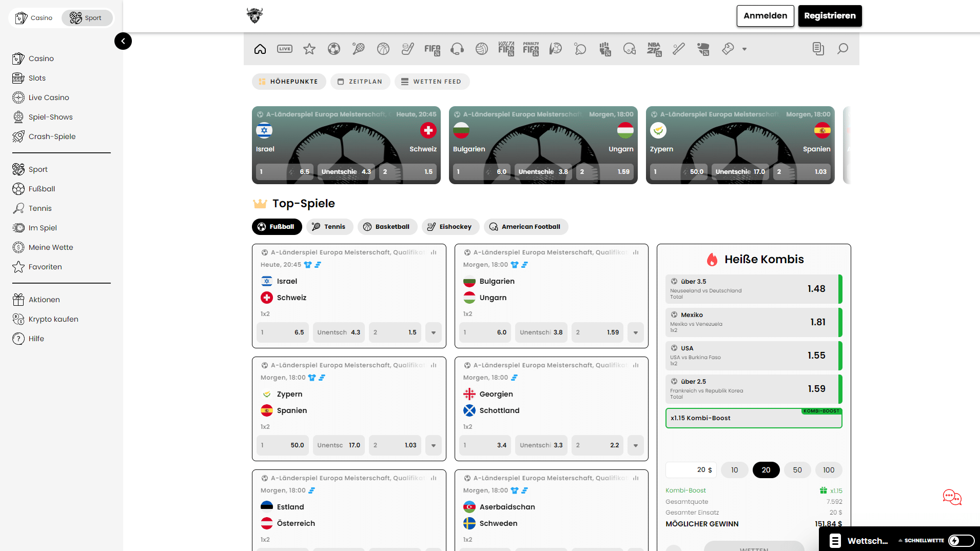
Task: Switch to the Zeitplan tab
Action: (x=360, y=82)
